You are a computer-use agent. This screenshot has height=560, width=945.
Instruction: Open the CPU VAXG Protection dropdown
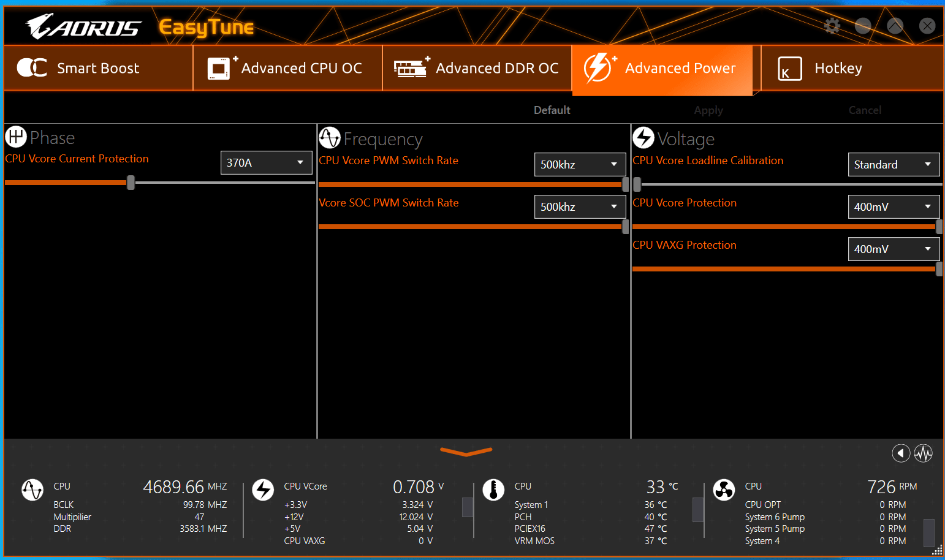[x=894, y=249]
